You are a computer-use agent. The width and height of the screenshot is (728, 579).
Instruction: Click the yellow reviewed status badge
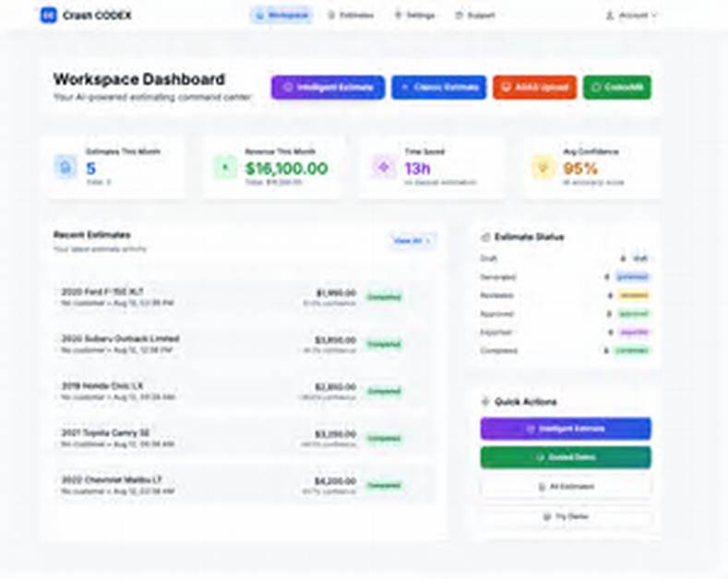point(634,296)
